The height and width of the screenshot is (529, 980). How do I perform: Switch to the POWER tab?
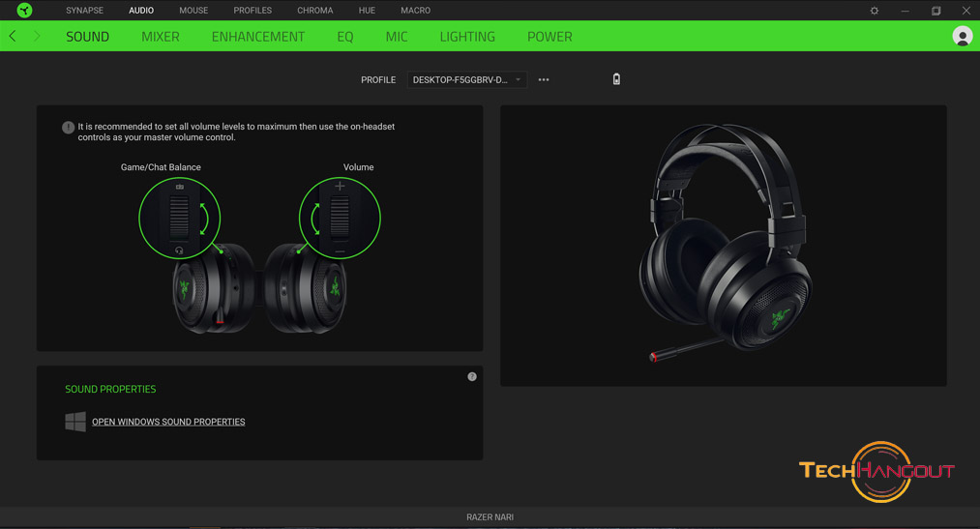point(549,37)
